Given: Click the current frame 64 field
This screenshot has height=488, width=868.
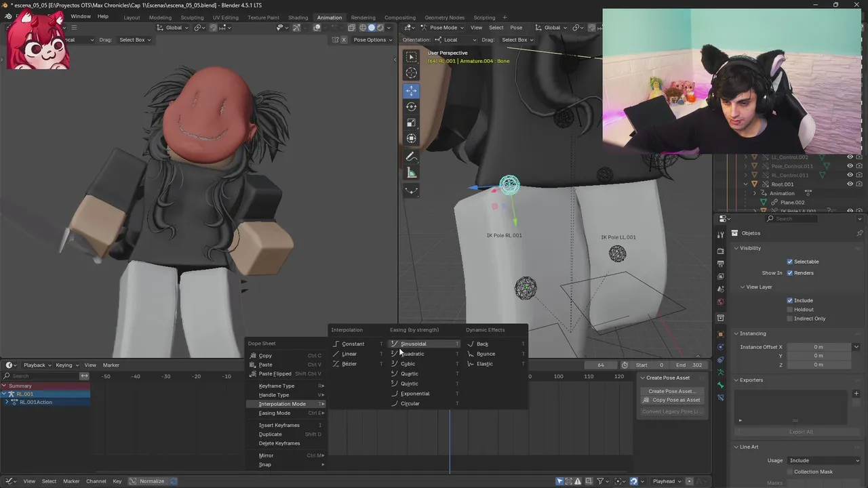Looking at the screenshot, I should (x=600, y=365).
